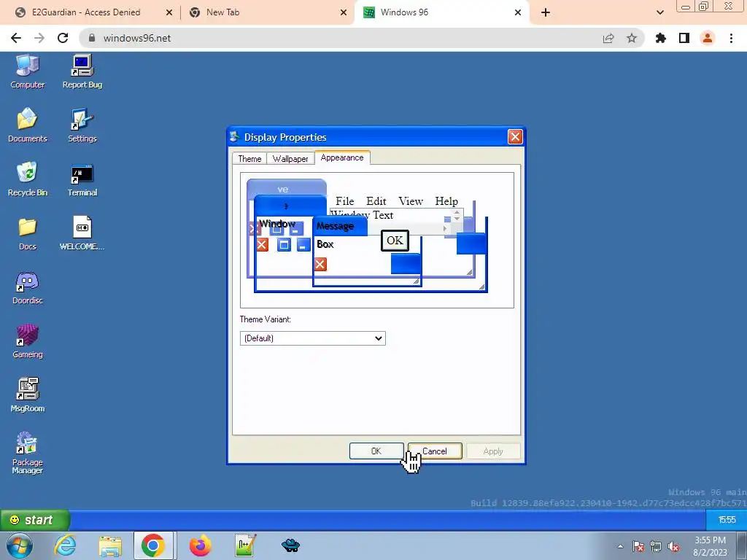Image resolution: width=747 pixels, height=560 pixels.
Task: Open the system clock showing 3:55 PM
Action: click(x=710, y=546)
